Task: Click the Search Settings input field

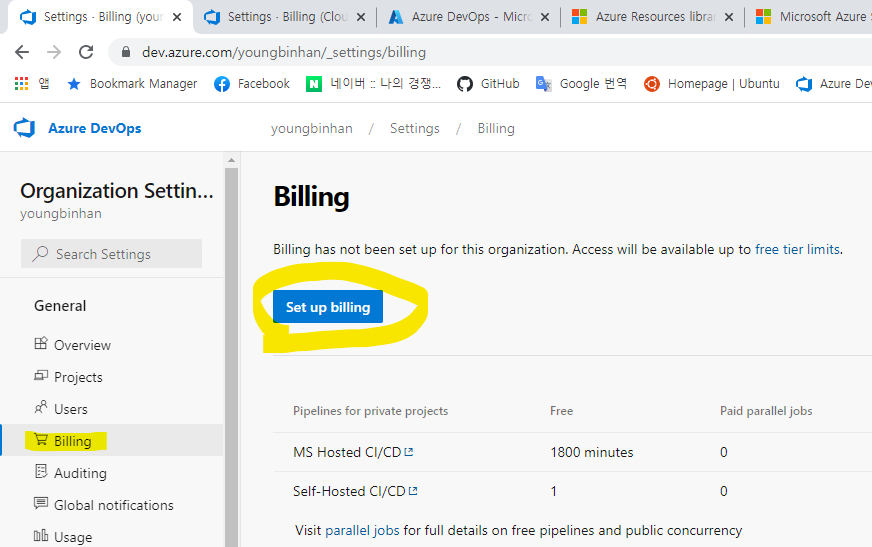Action: pos(111,254)
